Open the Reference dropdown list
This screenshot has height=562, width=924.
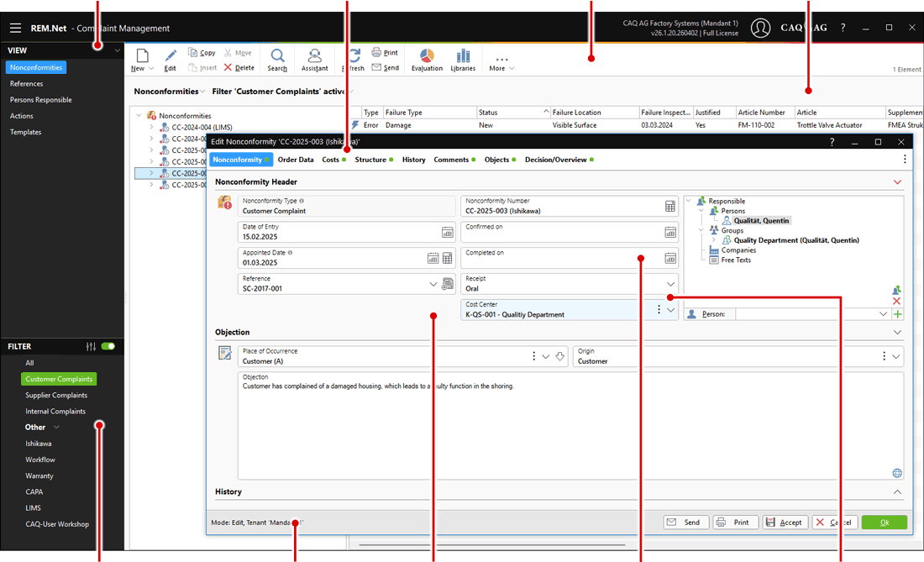pyautogui.click(x=433, y=284)
